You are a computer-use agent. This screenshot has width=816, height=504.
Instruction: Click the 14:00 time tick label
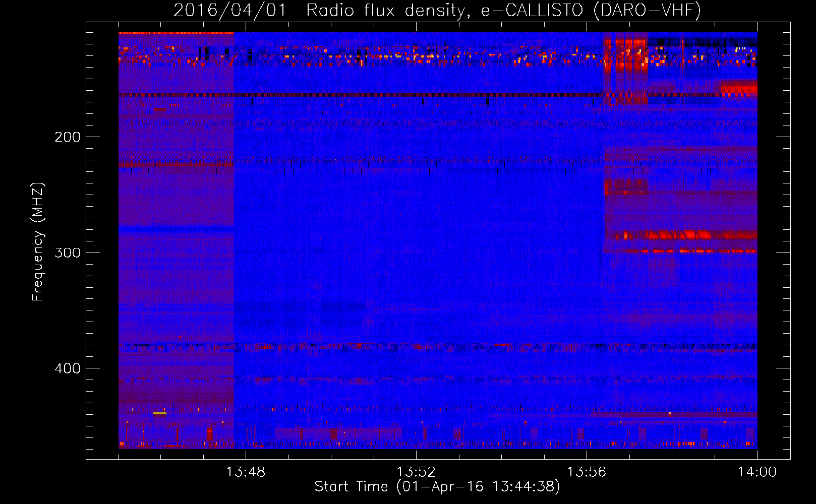pyautogui.click(x=757, y=472)
